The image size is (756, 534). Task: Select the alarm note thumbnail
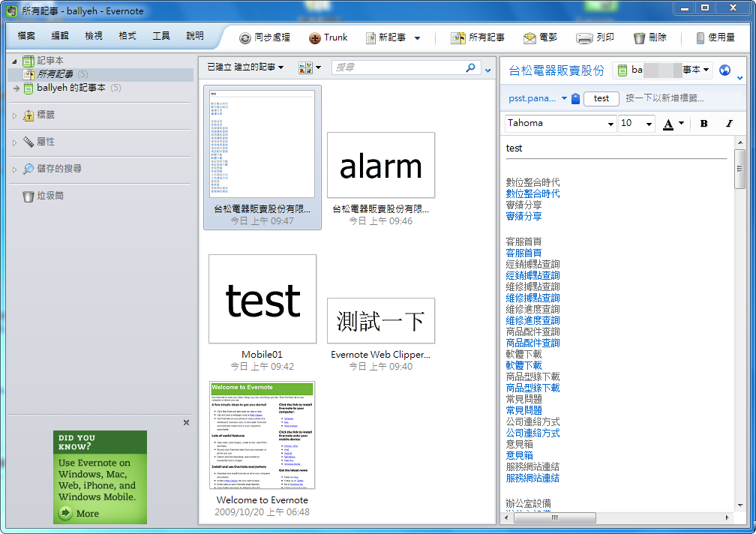(x=381, y=165)
